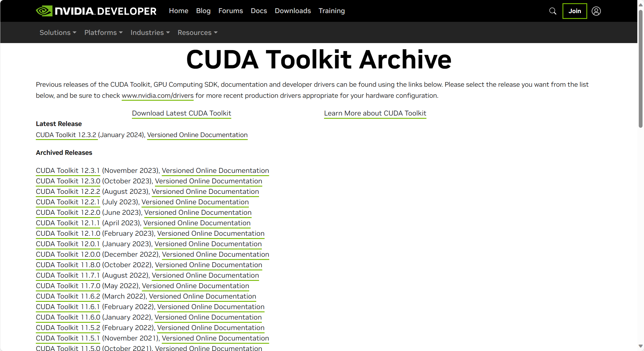
Task: Open CUDA Toolkit 11.8.0 archive link
Action: (68, 265)
